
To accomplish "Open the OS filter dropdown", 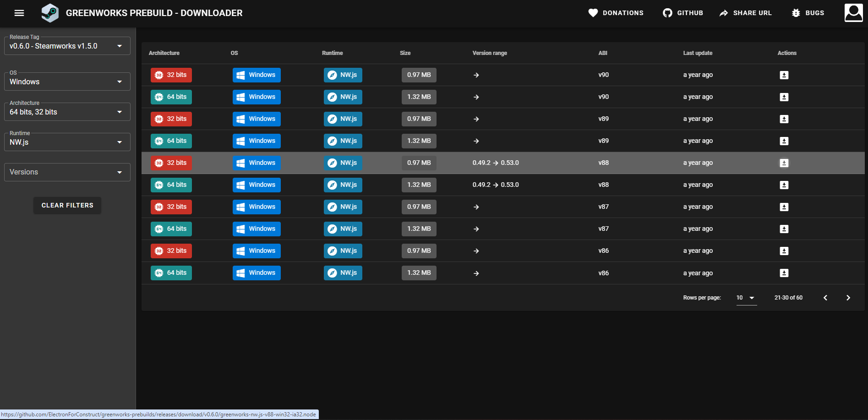I will 67,82.
